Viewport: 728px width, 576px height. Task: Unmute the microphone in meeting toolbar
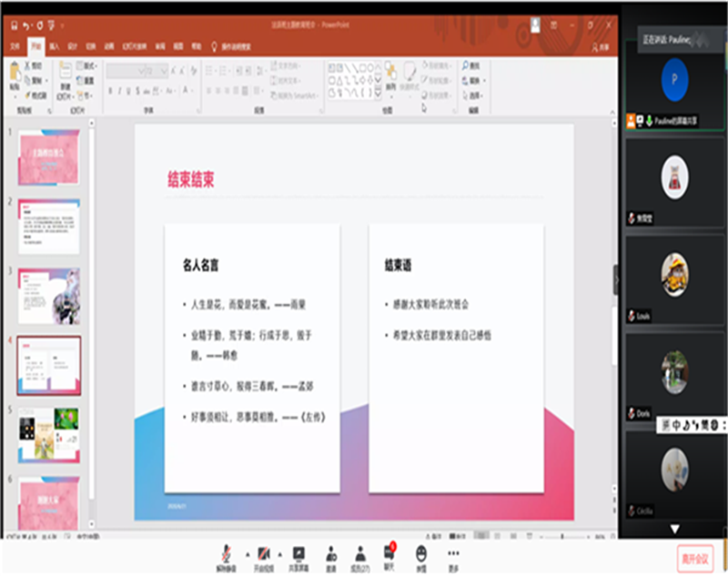tap(226, 555)
